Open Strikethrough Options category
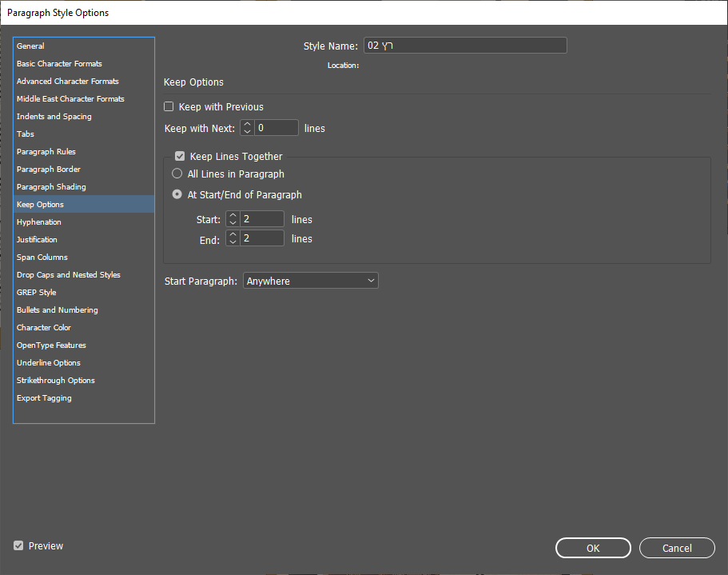 pyautogui.click(x=84, y=381)
